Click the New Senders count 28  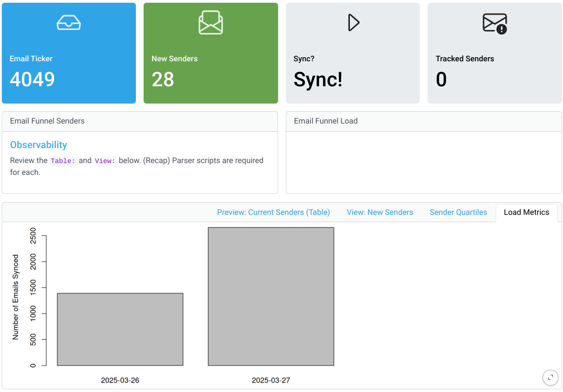click(163, 79)
